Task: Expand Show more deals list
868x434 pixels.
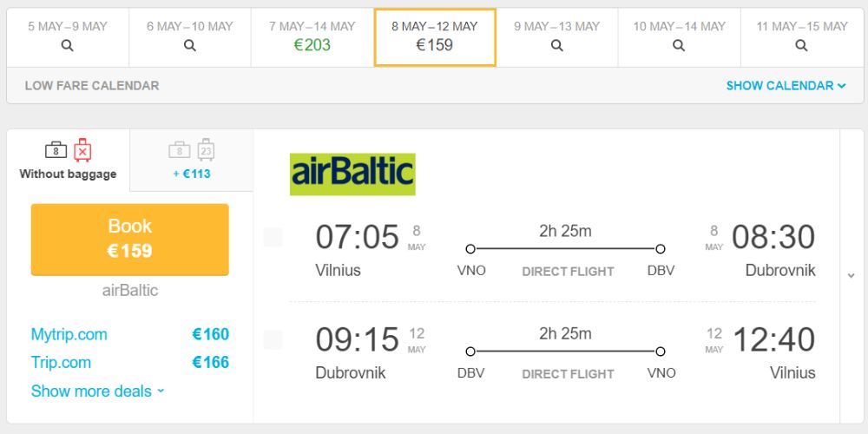Action: coord(98,391)
